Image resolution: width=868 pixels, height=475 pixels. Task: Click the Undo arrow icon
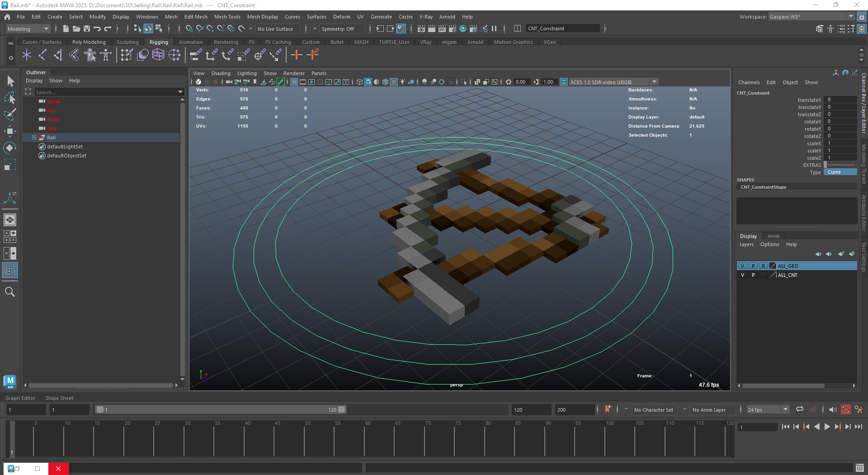(97, 28)
